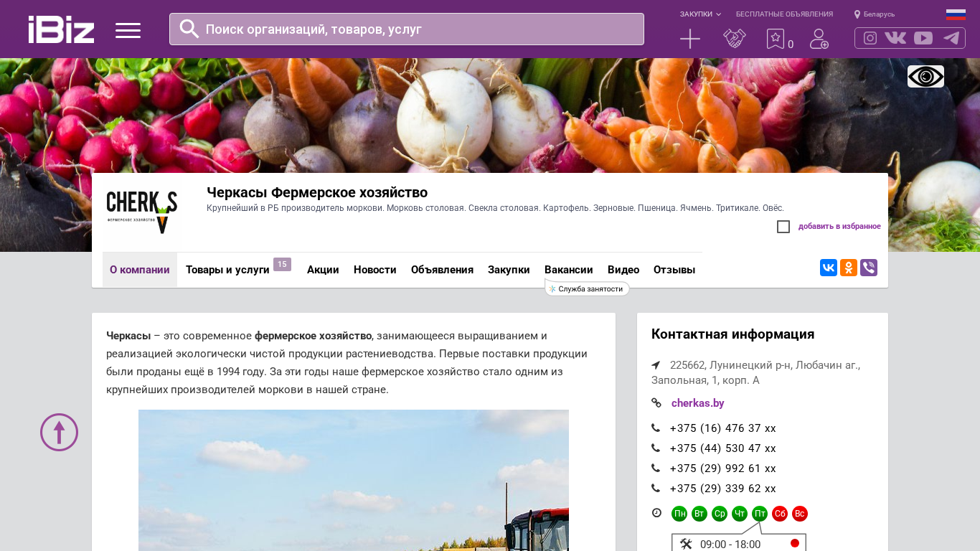Expand the ЗАКУПКИ dropdown
The image size is (980, 551).
point(700,14)
